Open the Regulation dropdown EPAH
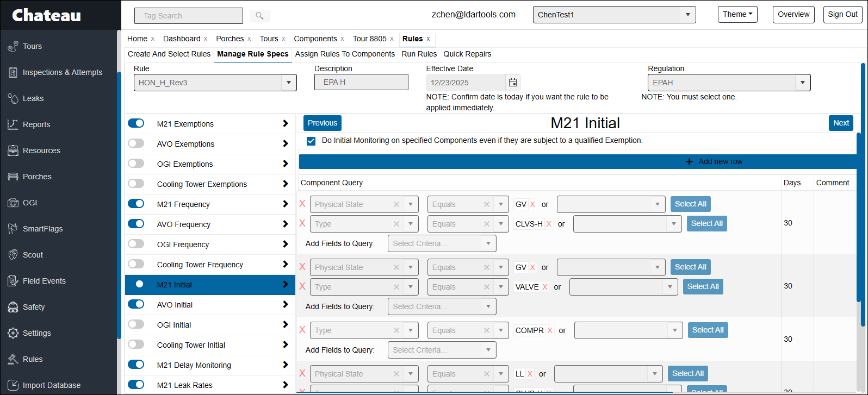This screenshot has width=868, height=395. [729, 83]
